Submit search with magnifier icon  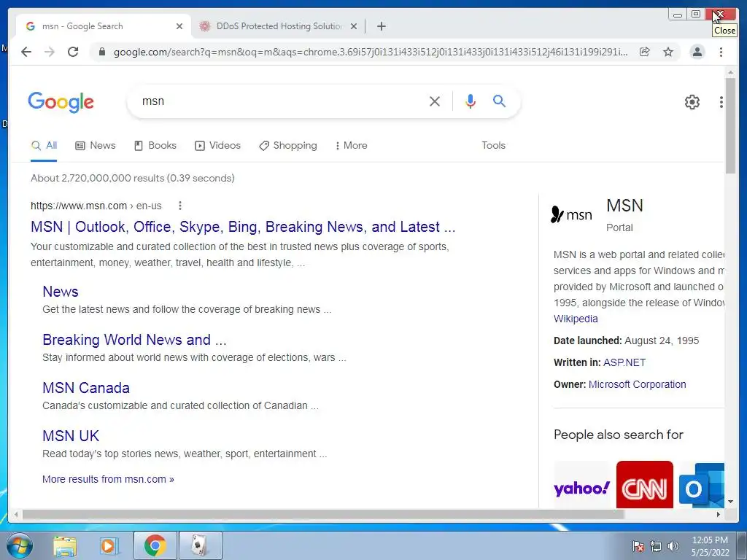click(x=499, y=101)
